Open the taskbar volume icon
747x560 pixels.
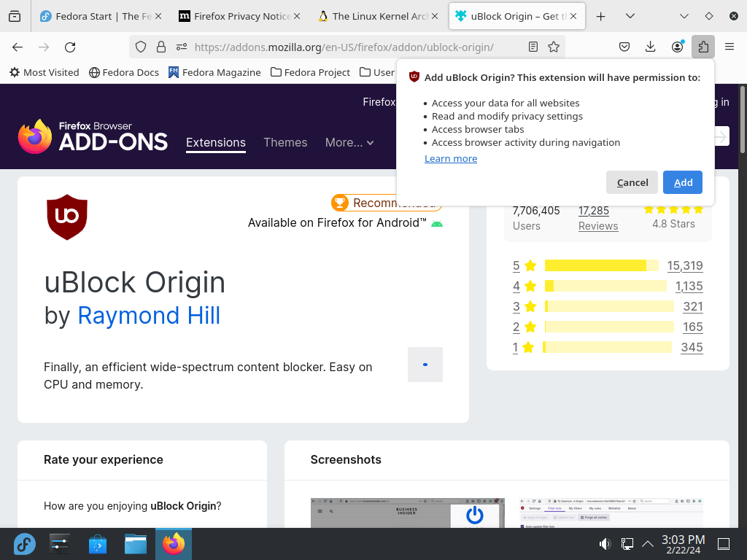[605, 543]
